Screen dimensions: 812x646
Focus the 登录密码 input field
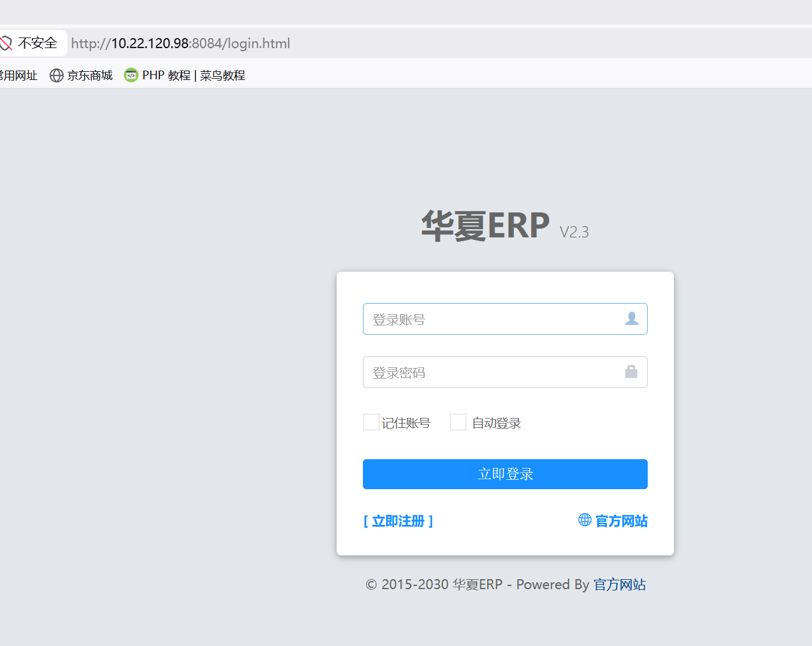click(505, 372)
